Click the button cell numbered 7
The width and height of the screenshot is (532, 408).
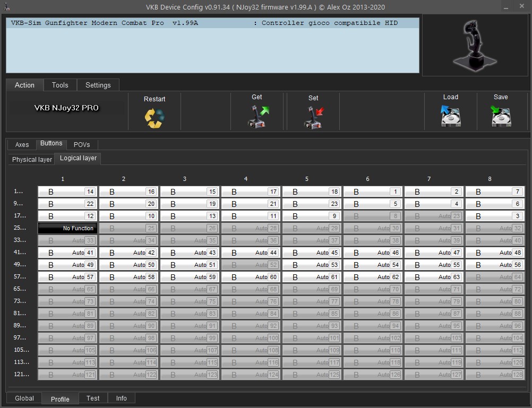pyautogui.click(x=495, y=192)
